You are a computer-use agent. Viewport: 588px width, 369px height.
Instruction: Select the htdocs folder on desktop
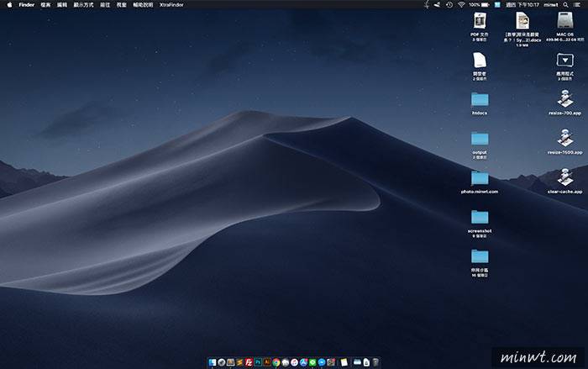tap(480, 100)
